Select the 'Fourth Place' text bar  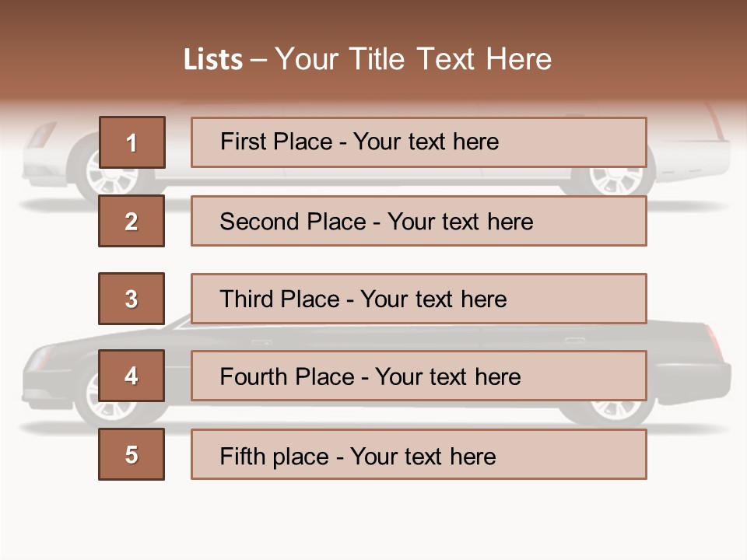tap(419, 376)
